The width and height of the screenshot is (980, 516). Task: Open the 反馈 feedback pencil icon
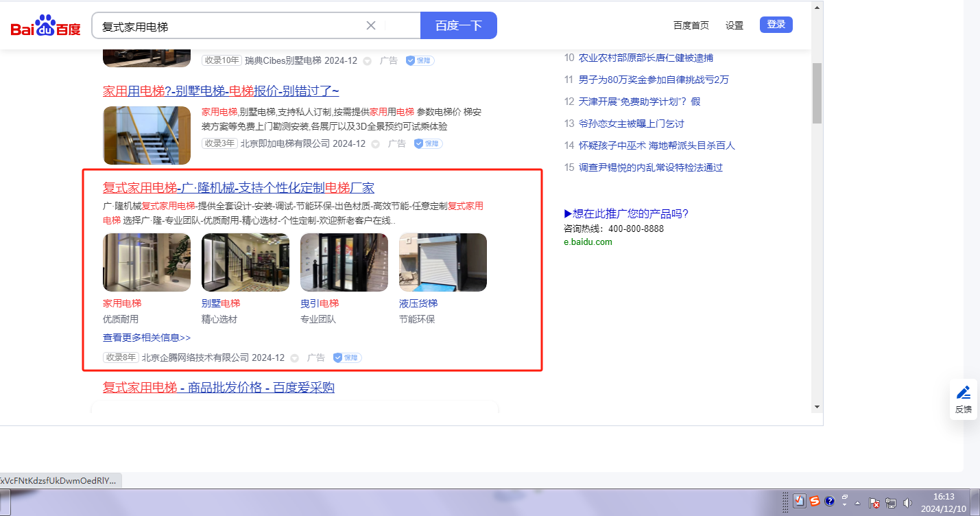point(964,393)
